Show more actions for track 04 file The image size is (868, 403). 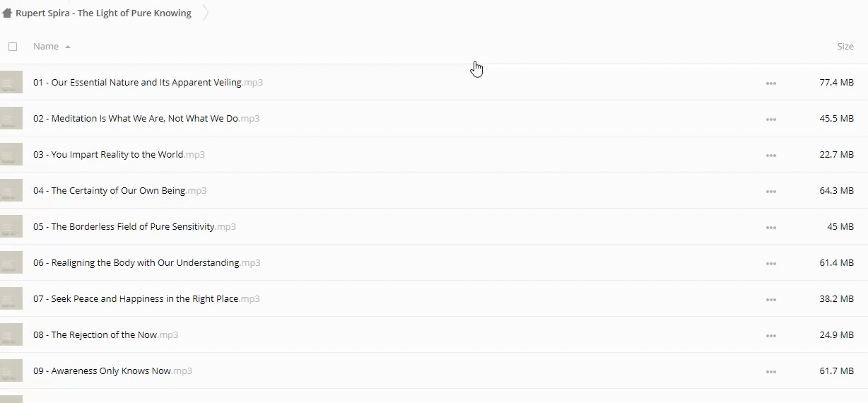770,192
